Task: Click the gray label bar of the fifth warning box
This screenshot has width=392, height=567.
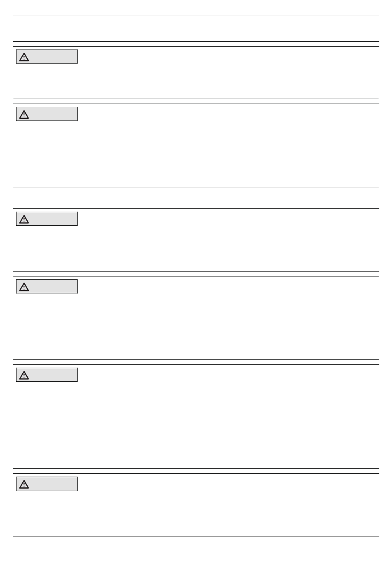Action: pos(47,375)
